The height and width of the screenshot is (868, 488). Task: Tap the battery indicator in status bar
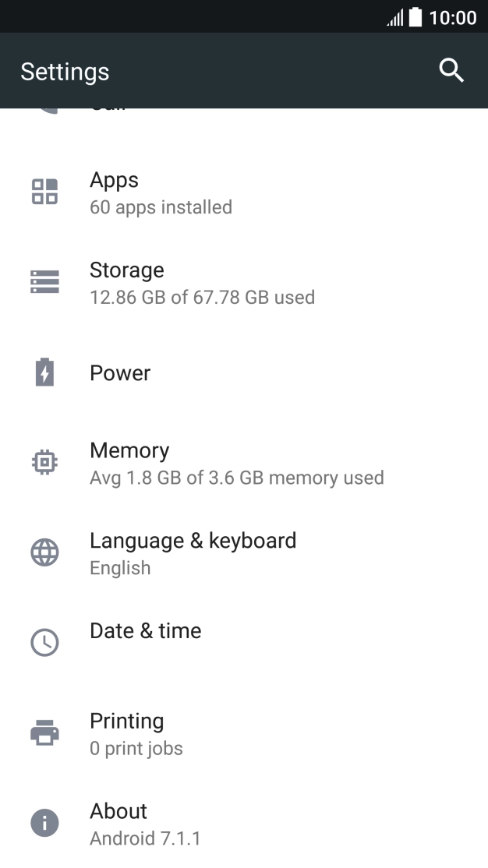[416, 16]
